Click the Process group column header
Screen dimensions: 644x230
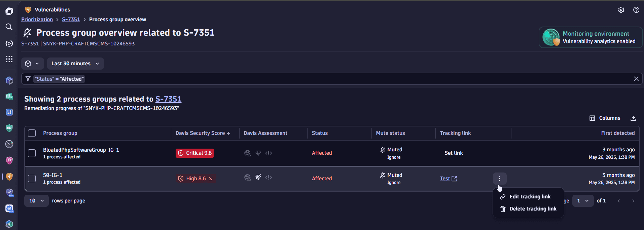tap(60, 133)
